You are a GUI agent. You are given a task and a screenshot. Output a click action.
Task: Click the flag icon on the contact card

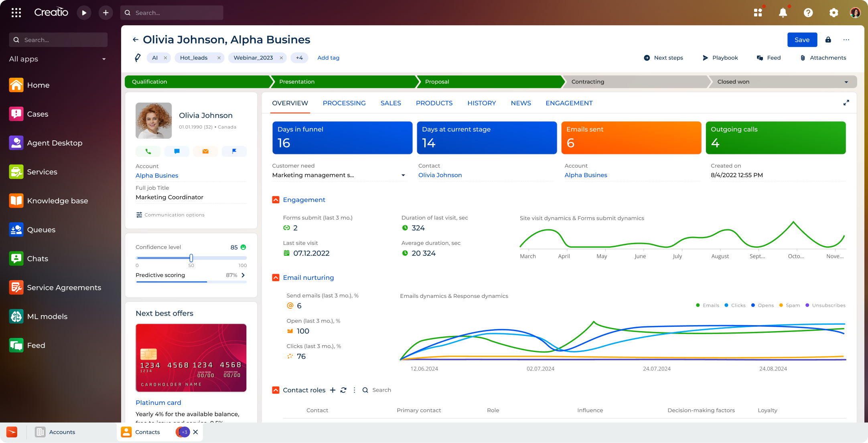pyautogui.click(x=234, y=151)
